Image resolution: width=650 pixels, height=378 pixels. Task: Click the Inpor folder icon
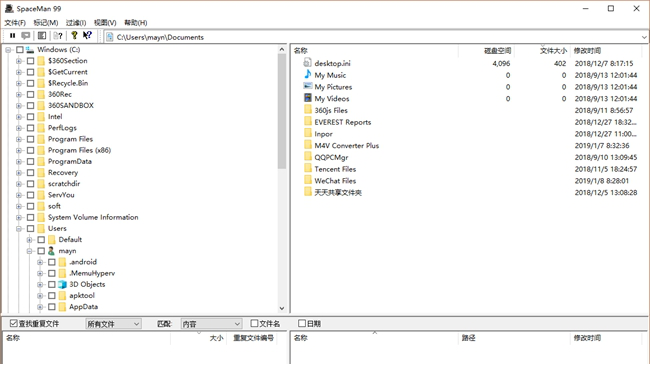pyautogui.click(x=308, y=133)
